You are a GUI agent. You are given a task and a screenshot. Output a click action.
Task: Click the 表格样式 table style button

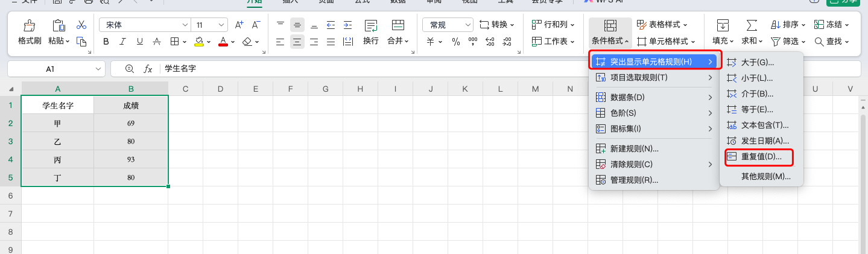point(662,25)
